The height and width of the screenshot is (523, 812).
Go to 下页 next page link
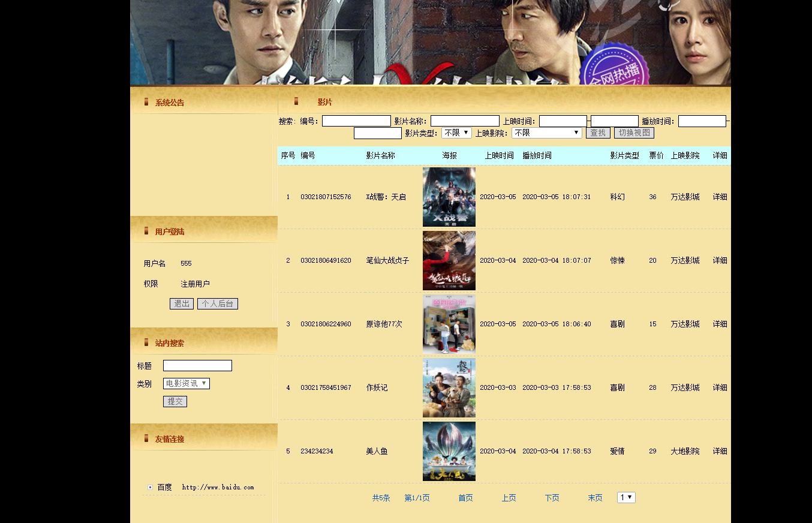(x=552, y=498)
